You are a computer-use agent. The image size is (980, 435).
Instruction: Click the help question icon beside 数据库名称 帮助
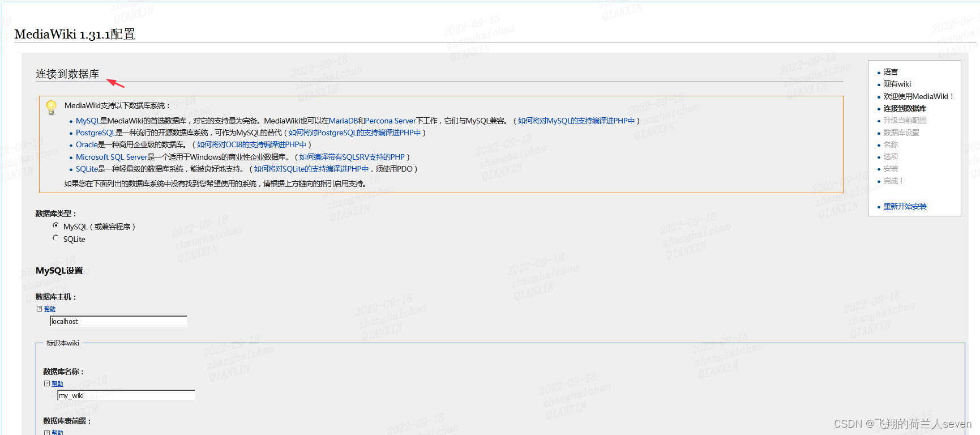coord(47,383)
